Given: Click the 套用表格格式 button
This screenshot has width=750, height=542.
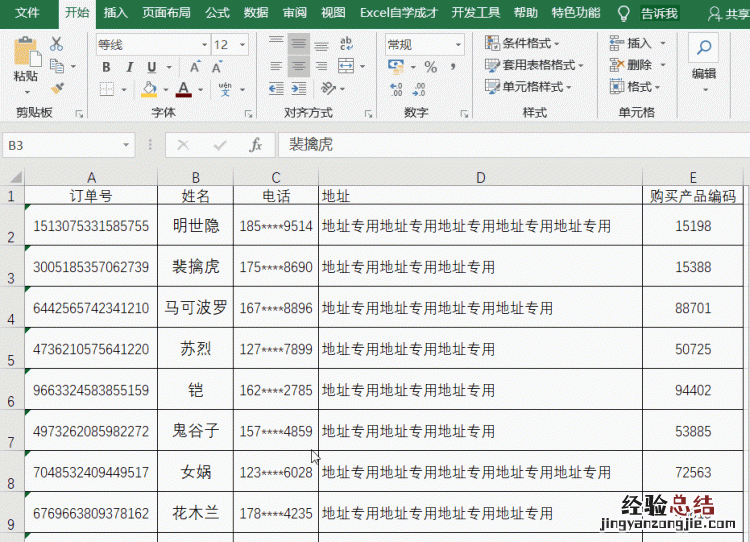Looking at the screenshot, I should pos(530,65).
